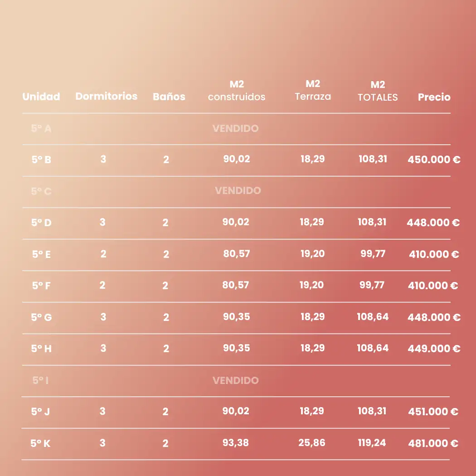
Task: Click the Dormitorios column header
Action: (x=106, y=96)
